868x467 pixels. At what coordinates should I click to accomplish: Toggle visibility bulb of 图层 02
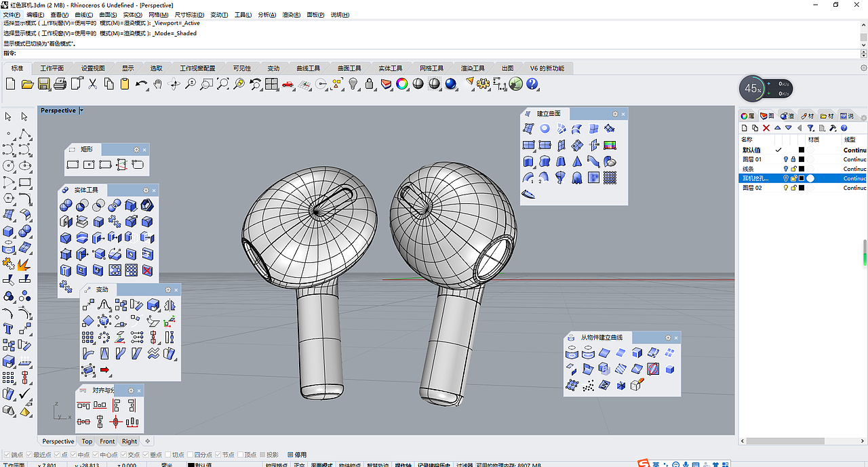(786, 188)
